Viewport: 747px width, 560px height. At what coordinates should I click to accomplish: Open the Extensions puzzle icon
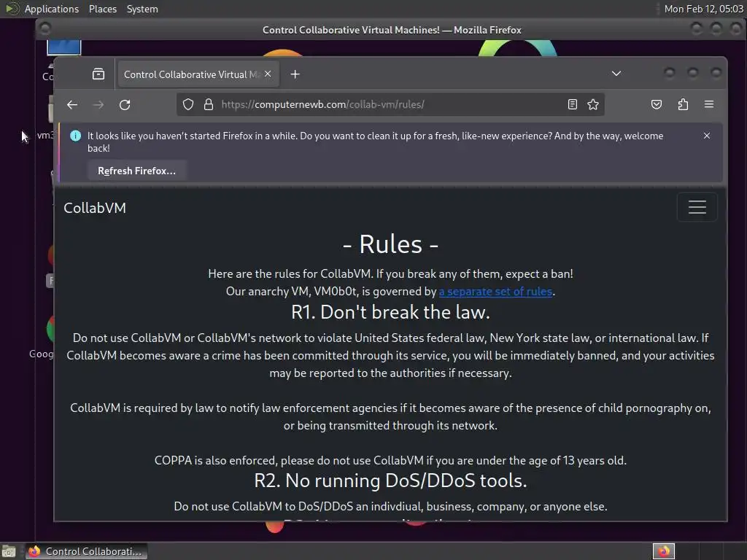(x=683, y=104)
